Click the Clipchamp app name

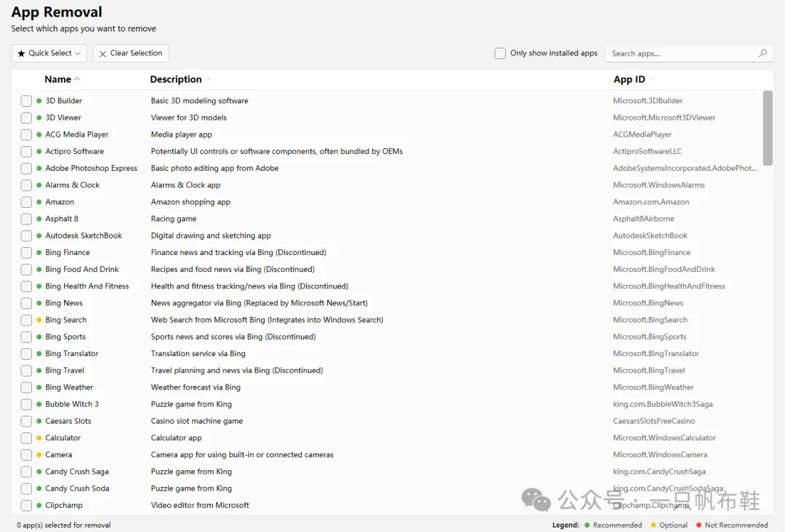click(x=63, y=505)
